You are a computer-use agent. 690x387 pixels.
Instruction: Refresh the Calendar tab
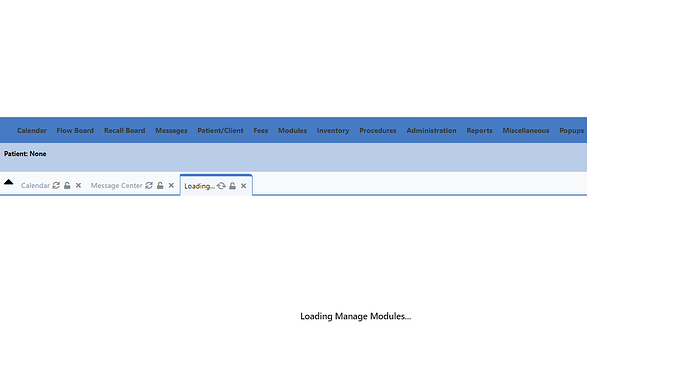tap(56, 185)
